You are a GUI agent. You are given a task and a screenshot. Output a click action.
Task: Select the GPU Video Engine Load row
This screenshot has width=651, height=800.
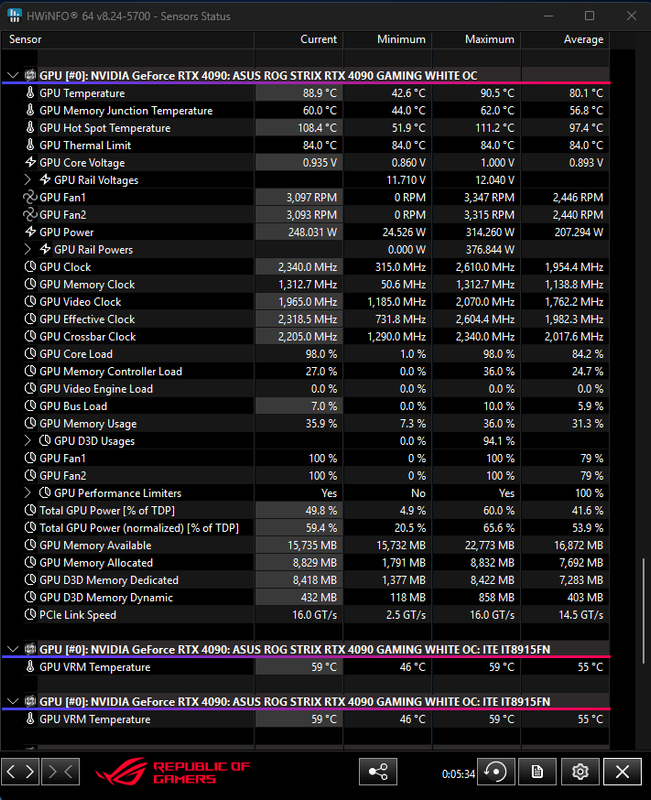click(305, 388)
